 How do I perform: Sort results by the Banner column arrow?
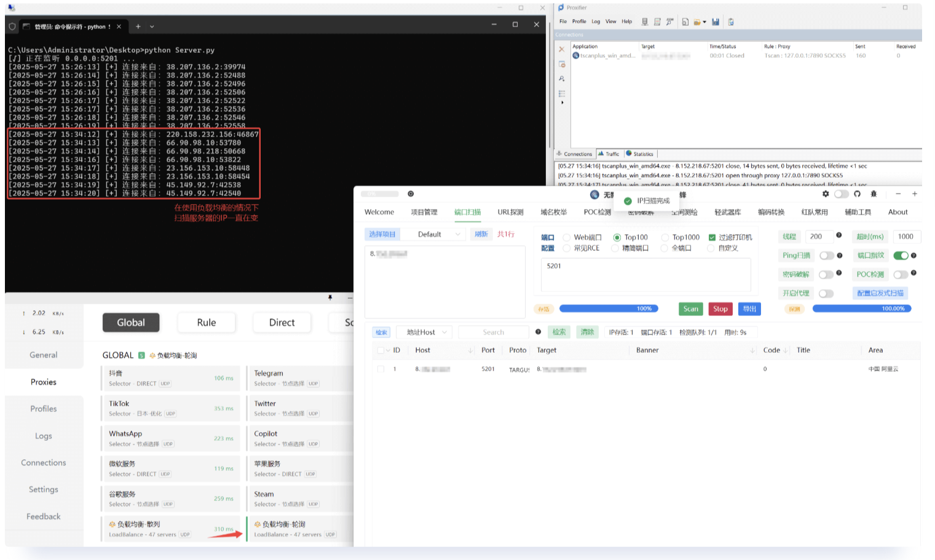pyautogui.click(x=752, y=350)
